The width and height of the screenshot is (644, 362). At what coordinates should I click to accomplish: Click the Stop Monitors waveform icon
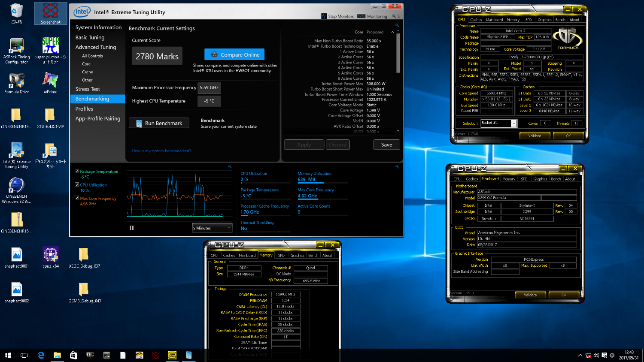pyautogui.click(x=324, y=16)
